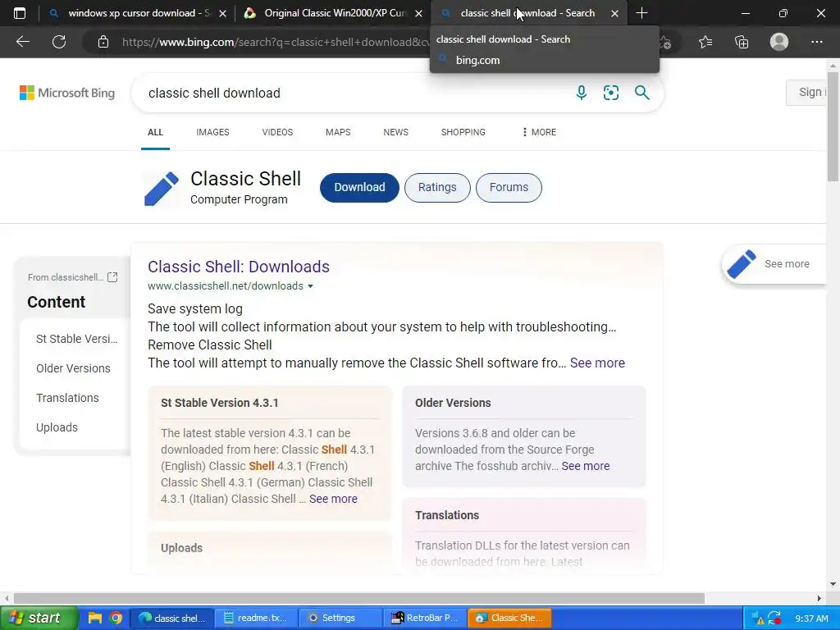Open the Forums pill button
This screenshot has width=840, height=630.
click(509, 188)
